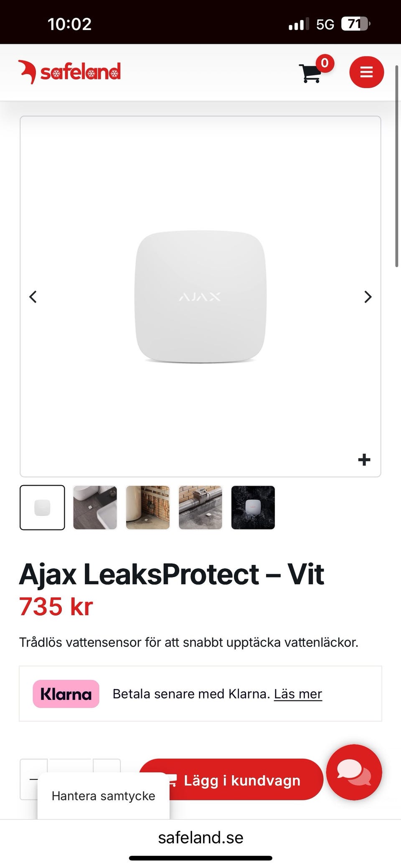Select the black background thumbnail
The width and height of the screenshot is (401, 868).
[x=253, y=507]
